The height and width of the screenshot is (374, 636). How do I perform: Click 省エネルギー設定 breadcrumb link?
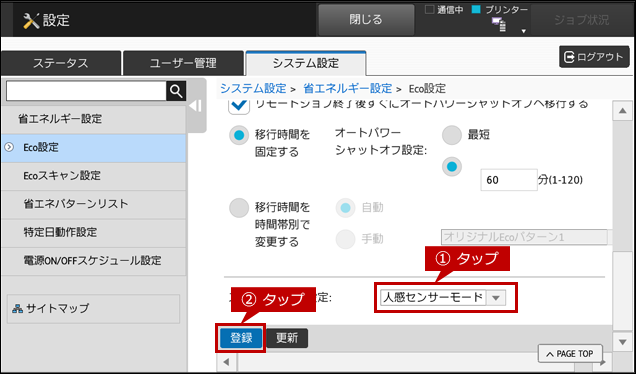click(x=348, y=88)
